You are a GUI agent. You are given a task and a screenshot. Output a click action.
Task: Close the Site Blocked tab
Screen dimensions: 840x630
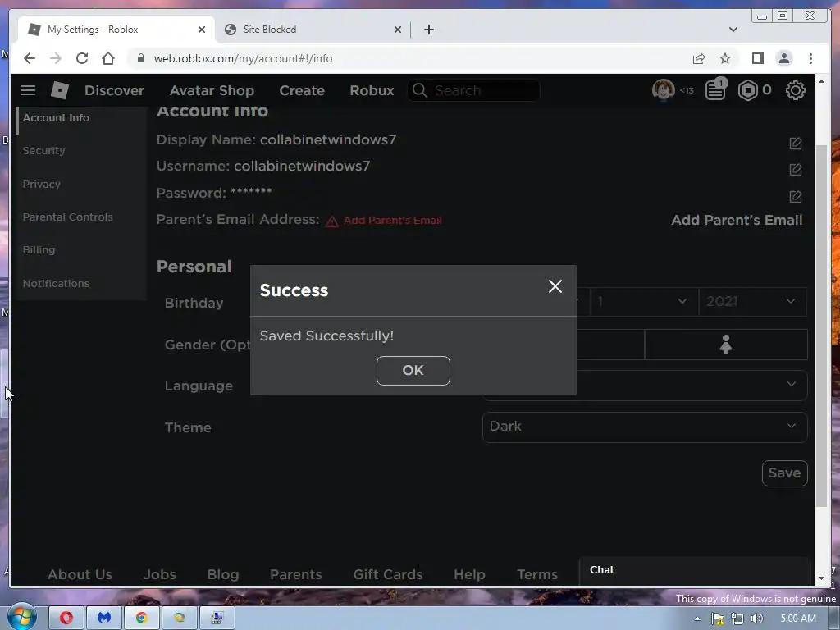pyautogui.click(x=398, y=30)
